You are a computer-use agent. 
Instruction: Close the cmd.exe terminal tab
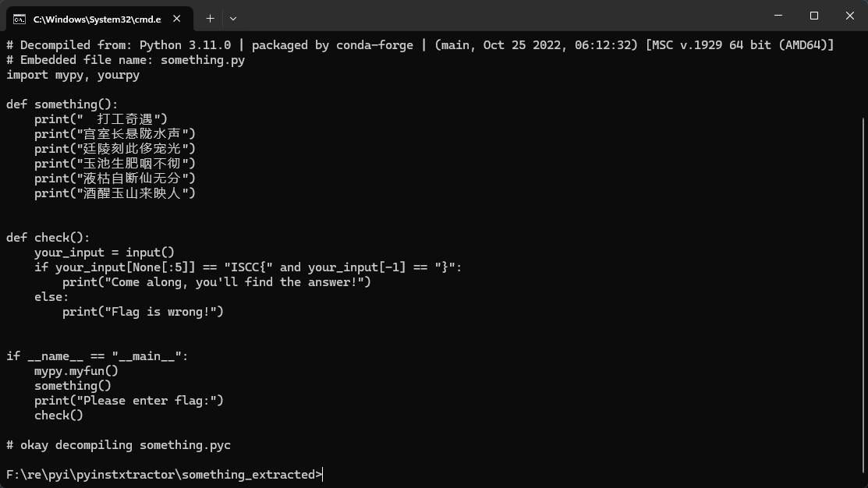[176, 19]
